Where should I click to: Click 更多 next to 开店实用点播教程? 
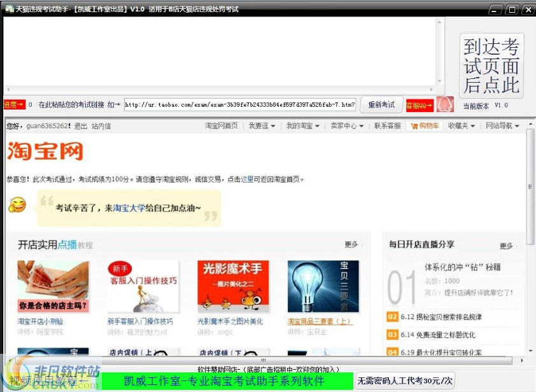pyautogui.click(x=351, y=244)
